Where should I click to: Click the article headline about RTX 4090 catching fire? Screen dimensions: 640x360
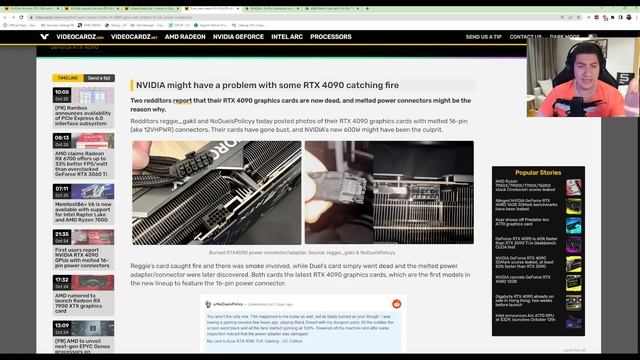267,85
